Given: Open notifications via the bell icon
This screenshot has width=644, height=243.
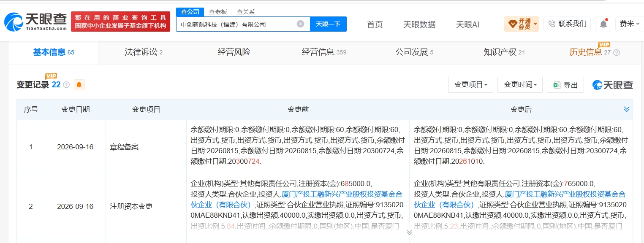Looking at the screenshot, I should [x=603, y=24].
